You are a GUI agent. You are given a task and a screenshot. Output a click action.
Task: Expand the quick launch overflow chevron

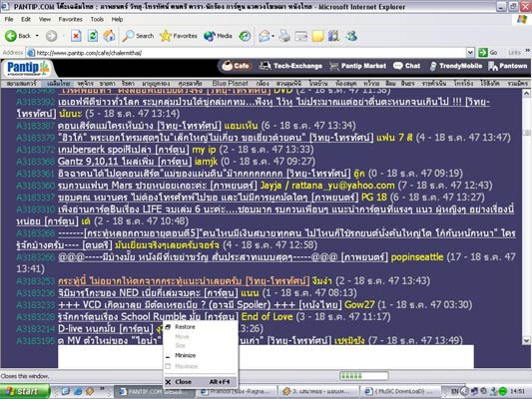pyautogui.click(x=102, y=389)
